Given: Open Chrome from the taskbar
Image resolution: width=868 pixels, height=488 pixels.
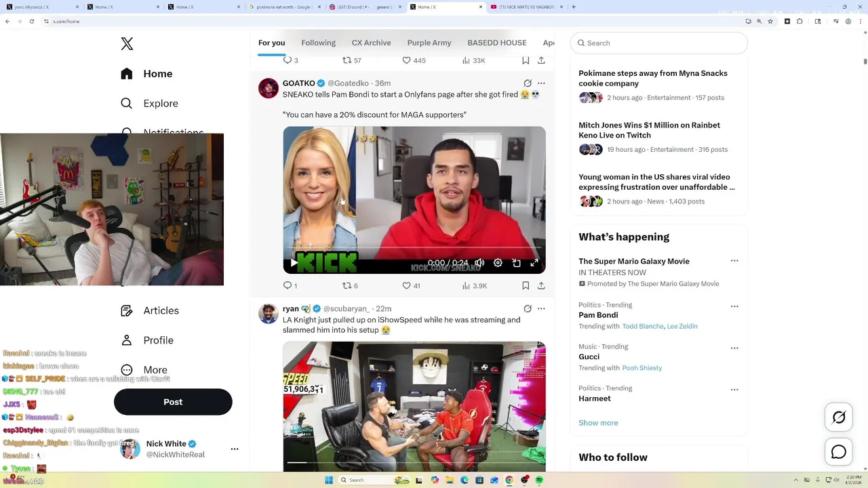Looking at the screenshot, I should 509,480.
